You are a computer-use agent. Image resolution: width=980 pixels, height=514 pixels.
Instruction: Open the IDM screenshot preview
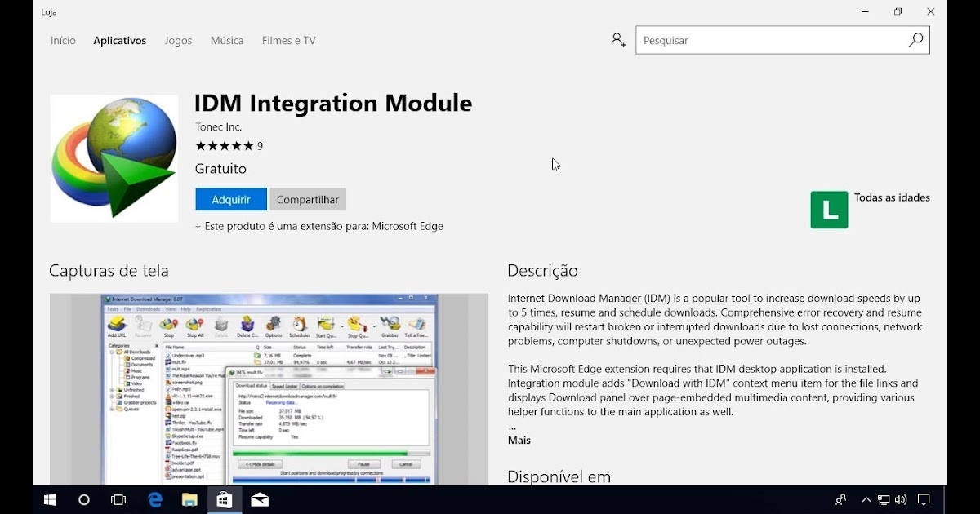click(x=269, y=389)
